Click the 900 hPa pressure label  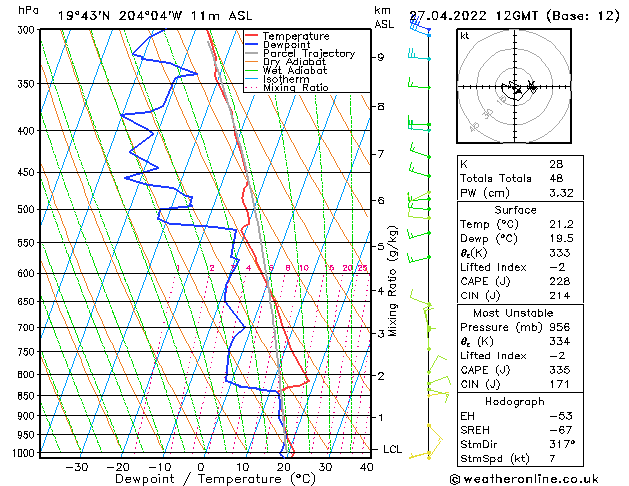[x=28, y=416]
